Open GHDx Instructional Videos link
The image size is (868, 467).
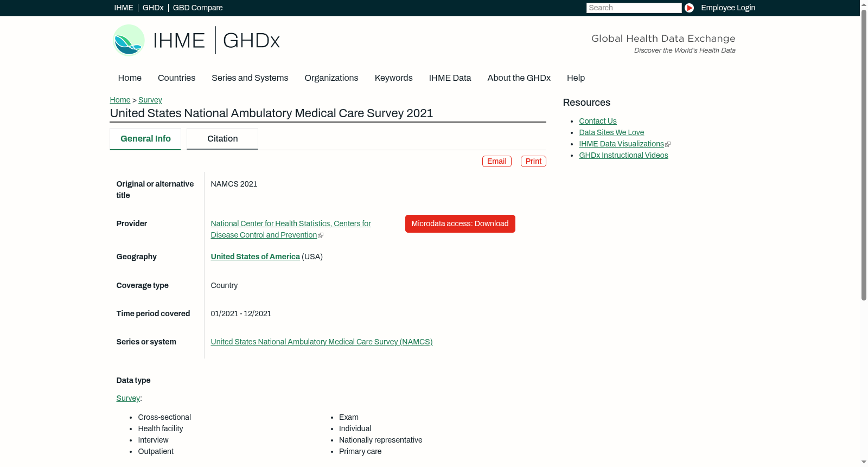pos(623,155)
